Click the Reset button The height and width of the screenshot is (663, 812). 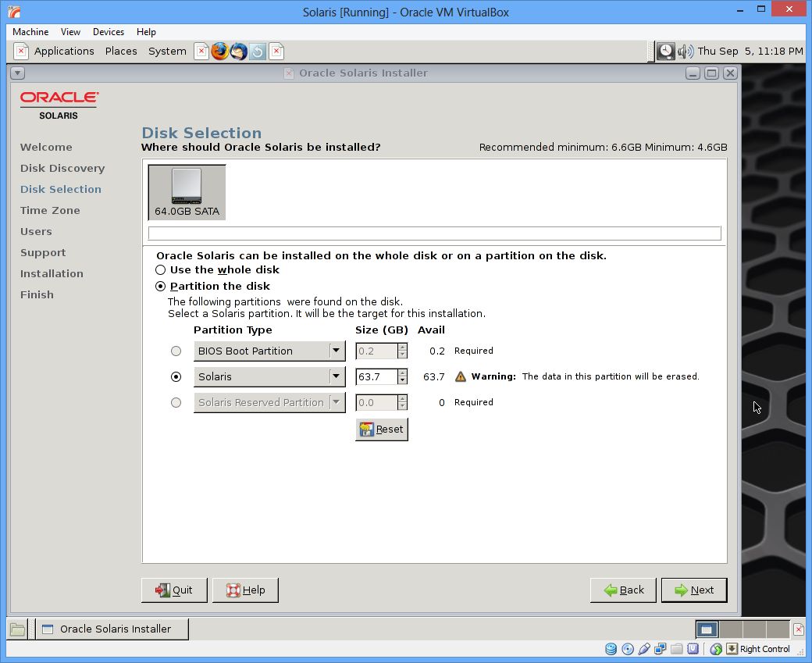pyautogui.click(x=382, y=430)
